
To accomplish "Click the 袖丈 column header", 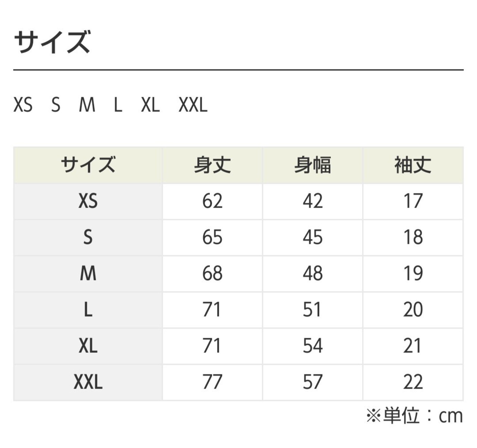I will (x=413, y=165).
